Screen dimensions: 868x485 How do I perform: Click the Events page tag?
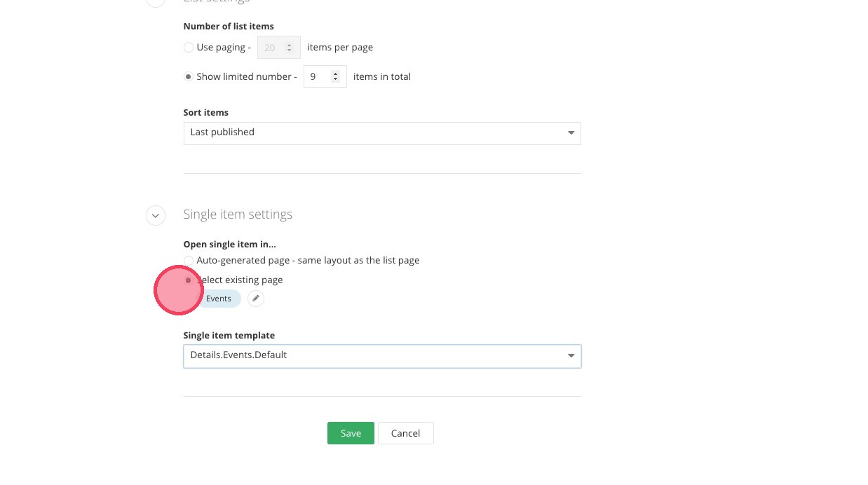pyautogui.click(x=219, y=299)
